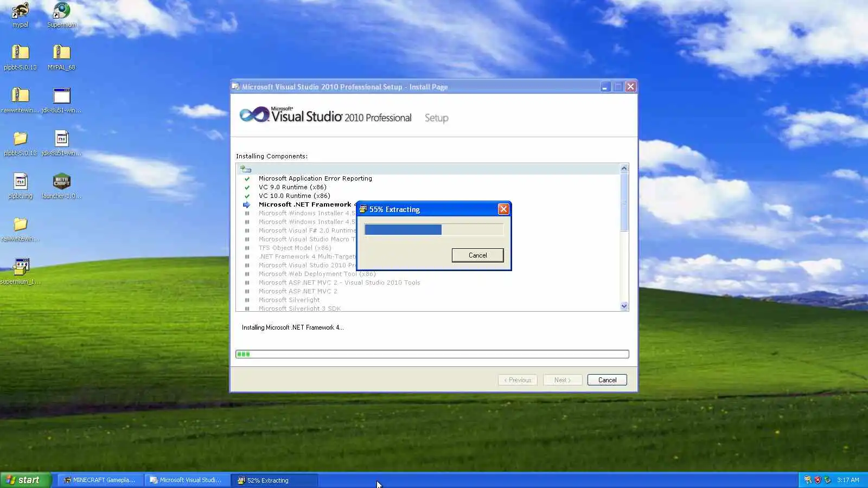Select the supermium_1 installer icon
The width and height of the screenshot is (868, 488).
coord(20,267)
